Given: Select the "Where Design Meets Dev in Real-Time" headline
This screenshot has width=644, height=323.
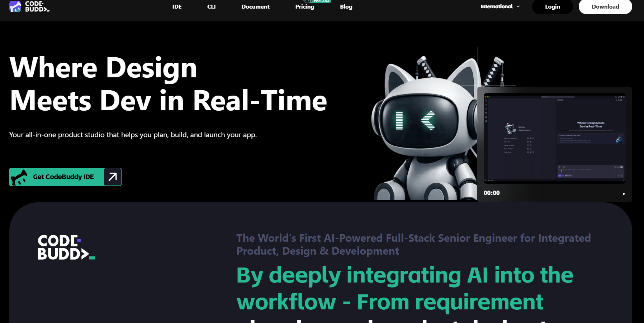Looking at the screenshot, I should pos(169,84).
